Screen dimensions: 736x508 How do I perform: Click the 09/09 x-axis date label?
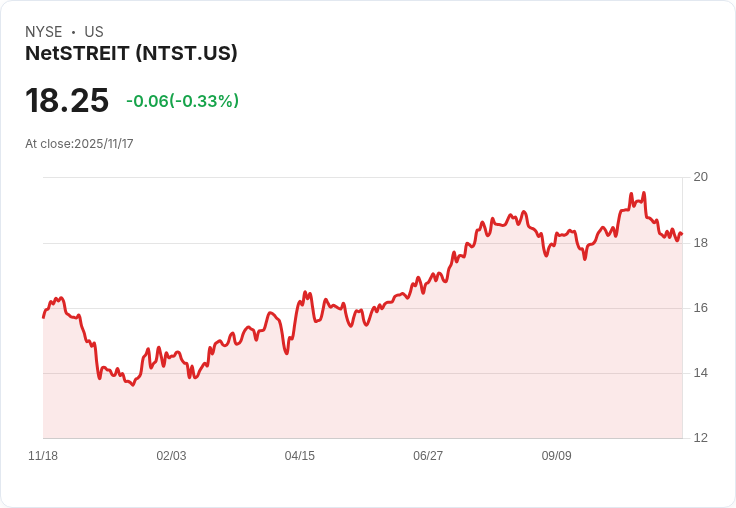pos(556,456)
